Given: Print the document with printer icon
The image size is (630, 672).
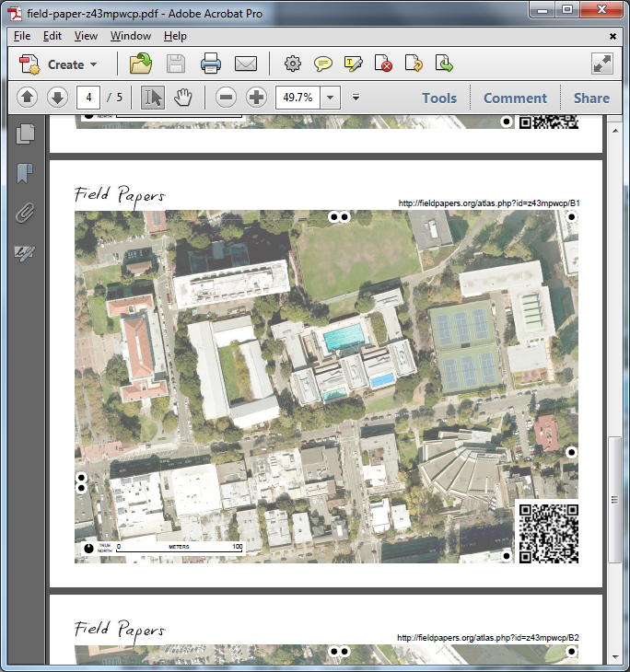Looking at the screenshot, I should tap(211, 64).
